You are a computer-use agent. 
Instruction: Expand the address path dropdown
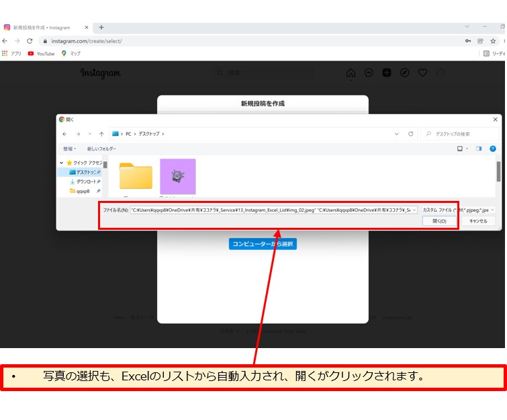(396, 134)
